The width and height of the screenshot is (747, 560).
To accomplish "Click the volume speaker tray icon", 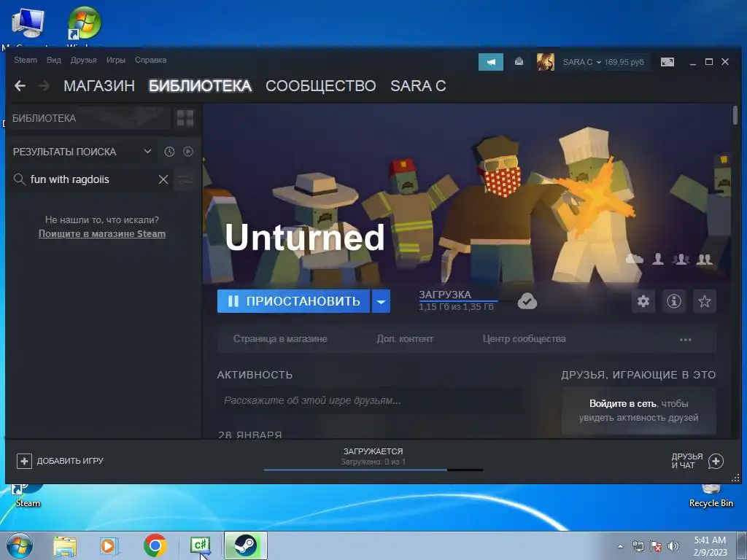I will click(x=673, y=546).
